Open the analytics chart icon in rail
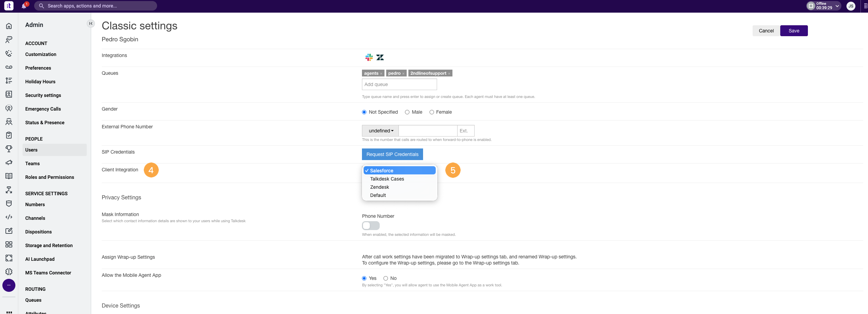This screenshot has width=868, height=314. pyautogui.click(x=9, y=258)
